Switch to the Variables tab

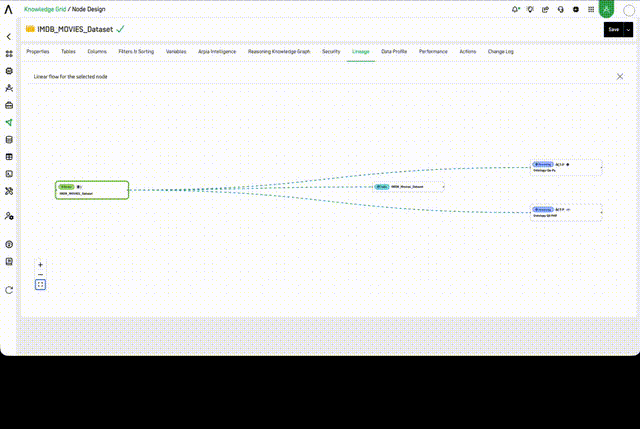pyautogui.click(x=176, y=51)
